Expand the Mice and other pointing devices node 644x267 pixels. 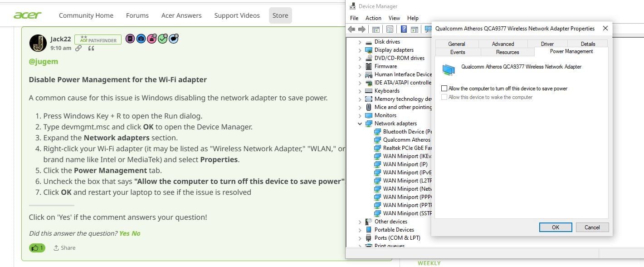[x=360, y=107]
